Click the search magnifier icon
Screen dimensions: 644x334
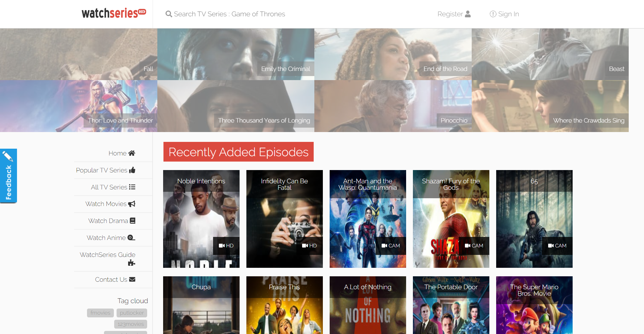[x=169, y=14]
